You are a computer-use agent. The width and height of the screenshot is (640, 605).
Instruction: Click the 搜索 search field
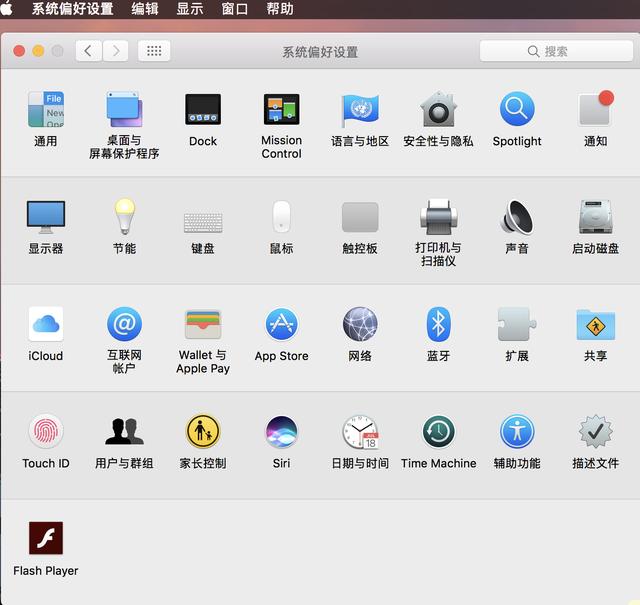tap(556, 51)
